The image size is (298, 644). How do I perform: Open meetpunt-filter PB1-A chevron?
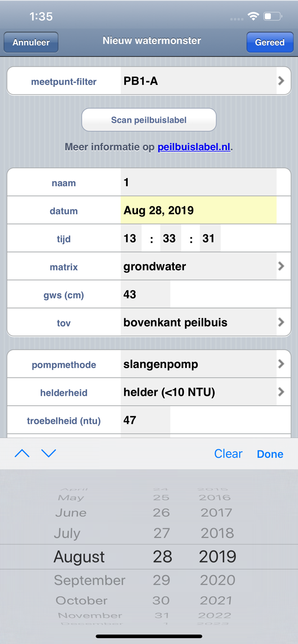coord(281,81)
